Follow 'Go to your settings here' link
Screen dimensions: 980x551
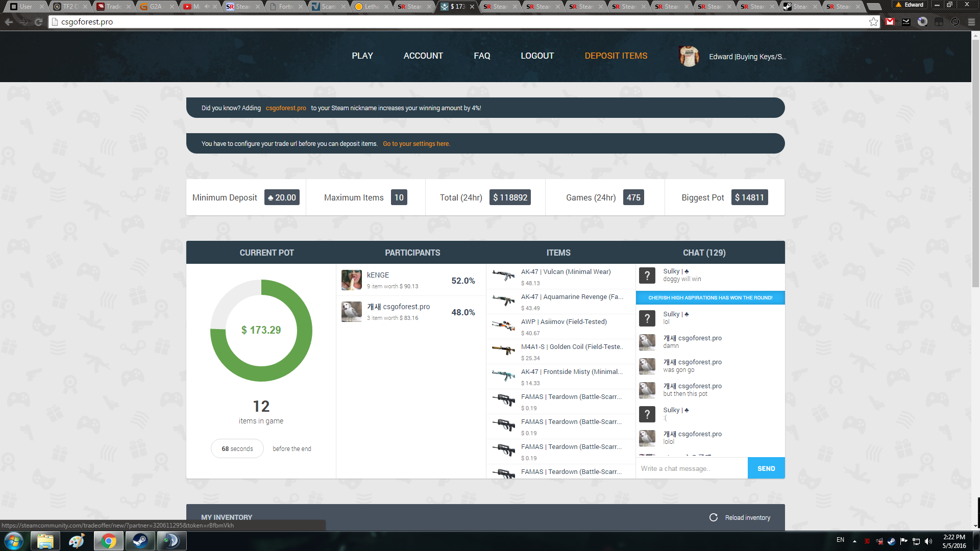click(x=416, y=144)
